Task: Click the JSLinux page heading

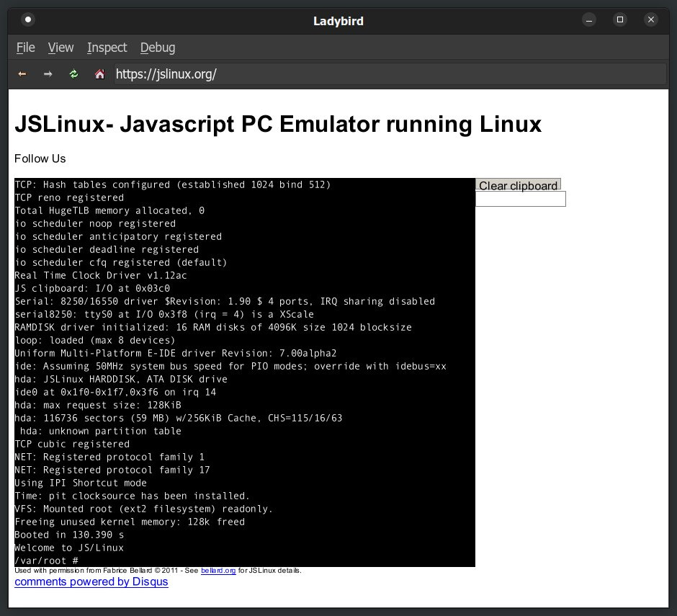Action: click(278, 124)
